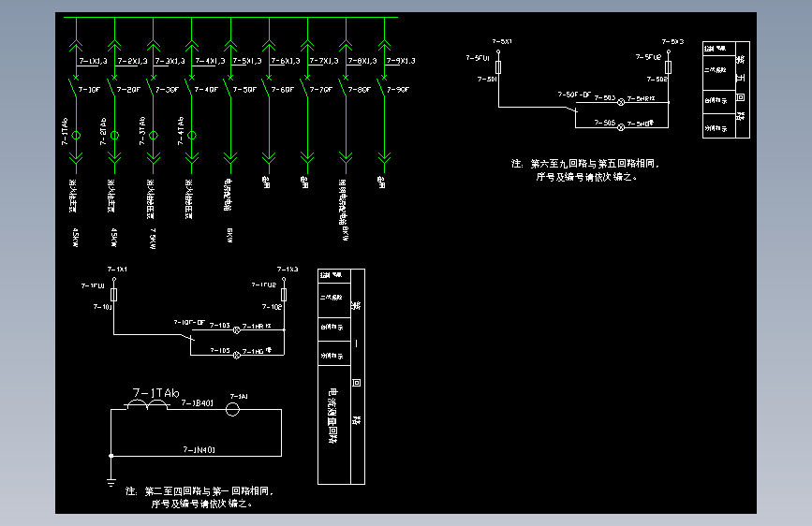This screenshot has width=812, height=526.
Task: Select the 7-4QF breaker label
Action: pos(206,90)
